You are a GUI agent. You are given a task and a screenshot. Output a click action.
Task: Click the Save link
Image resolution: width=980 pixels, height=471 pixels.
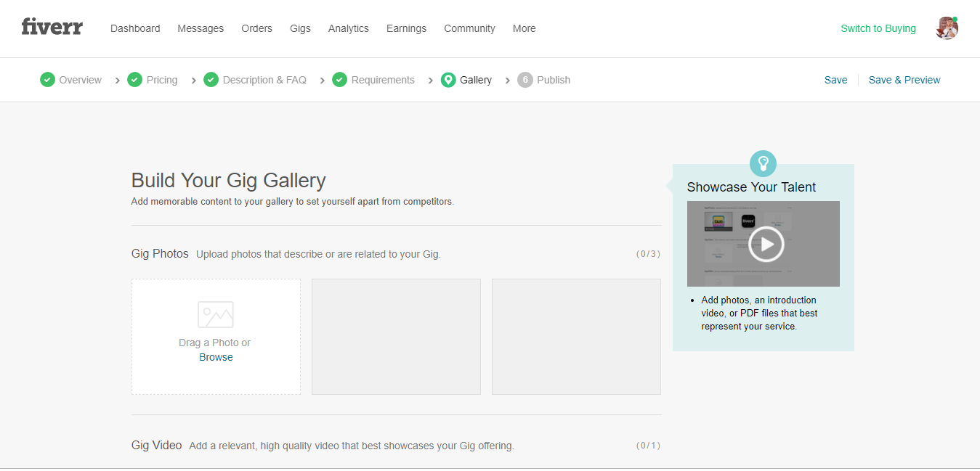pyautogui.click(x=835, y=80)
